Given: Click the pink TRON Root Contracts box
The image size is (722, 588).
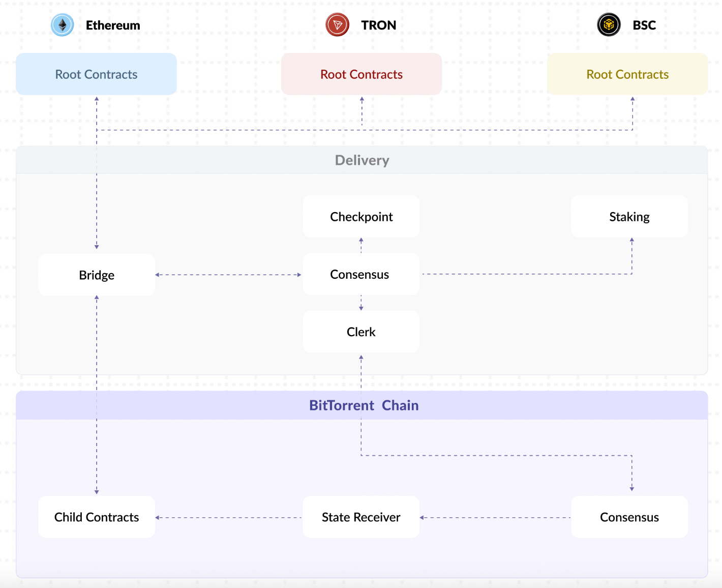Looking at the screenshot, I should click(x=362, y=74).
